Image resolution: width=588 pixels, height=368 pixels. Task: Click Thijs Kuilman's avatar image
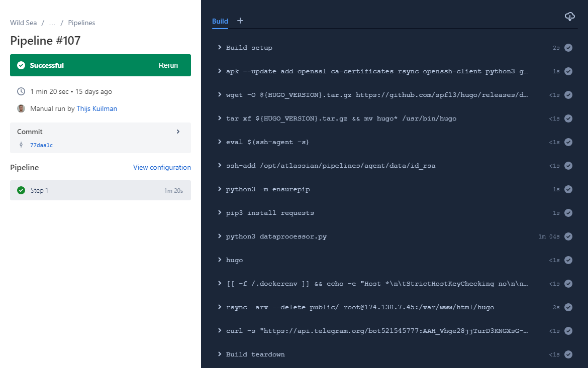tap(21, 108)
